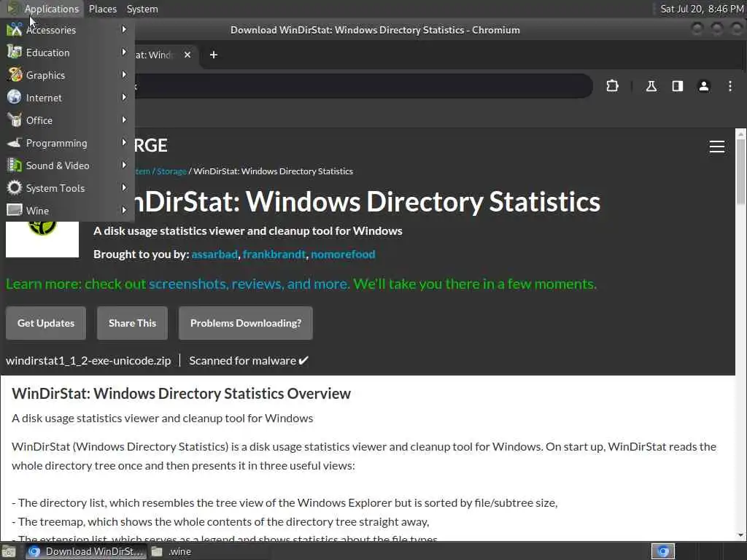The image size is (747, 560).
Task: Expand the System Tools submenu arrow
Action: pyautogui.click(x=124, y=187)
